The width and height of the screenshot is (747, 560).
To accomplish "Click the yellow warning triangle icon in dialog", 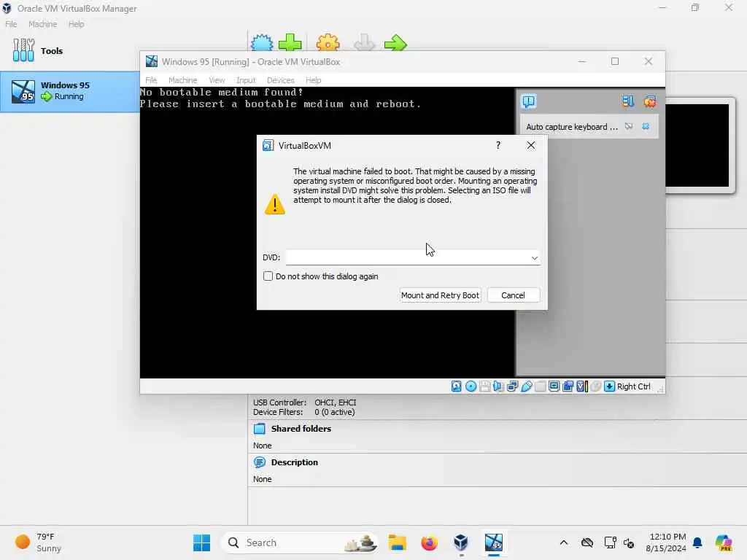I will pos(275,204).
